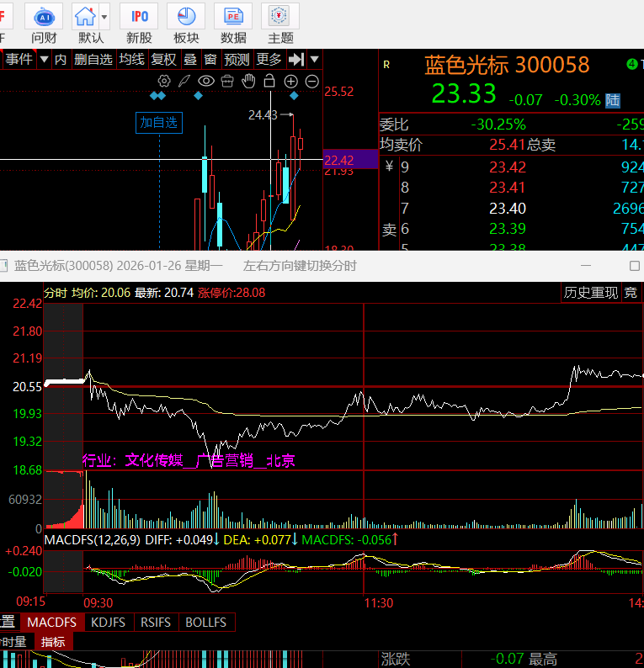Click the 行业 文化传媒 industry label
644x668 pixels.
tap(189, 460)
